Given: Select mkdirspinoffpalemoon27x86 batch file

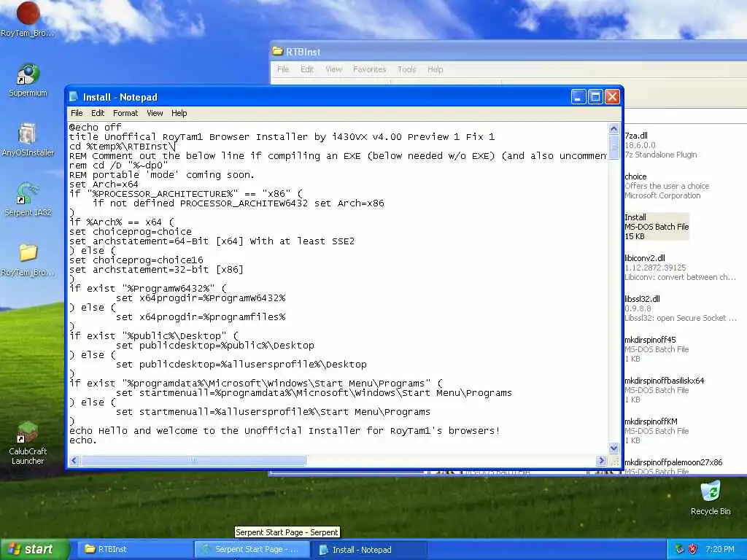Looking at the screenshot, I should click(673, 466).
